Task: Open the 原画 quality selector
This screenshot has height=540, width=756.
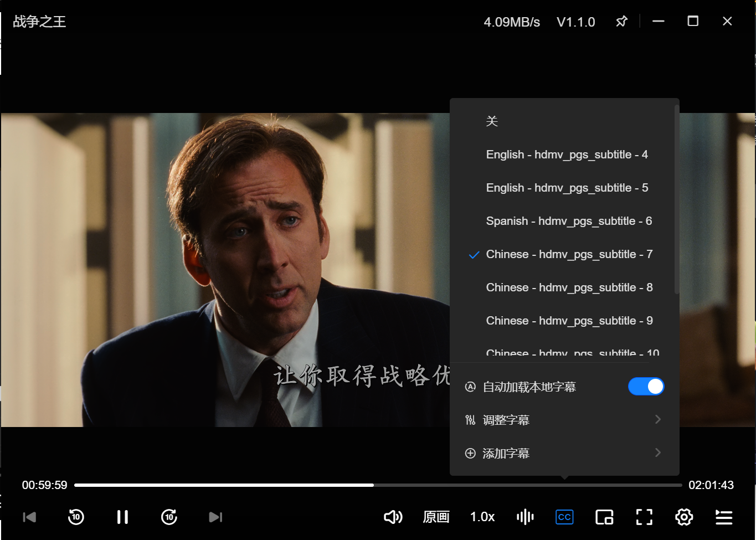Action: tap(436, 517)
